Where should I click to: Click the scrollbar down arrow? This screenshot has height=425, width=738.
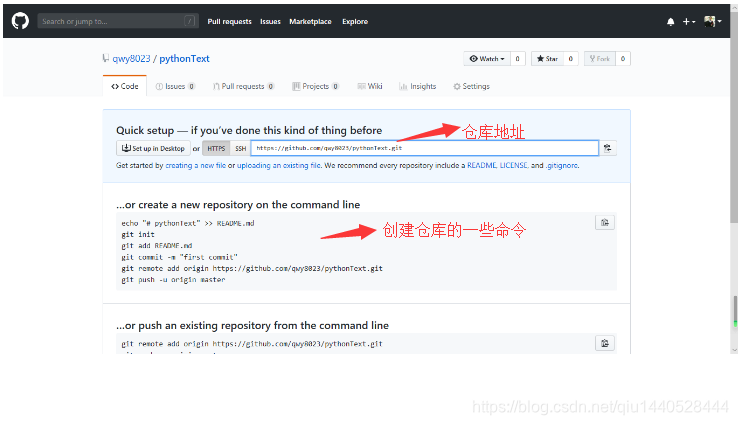click(x=735, y=350)
